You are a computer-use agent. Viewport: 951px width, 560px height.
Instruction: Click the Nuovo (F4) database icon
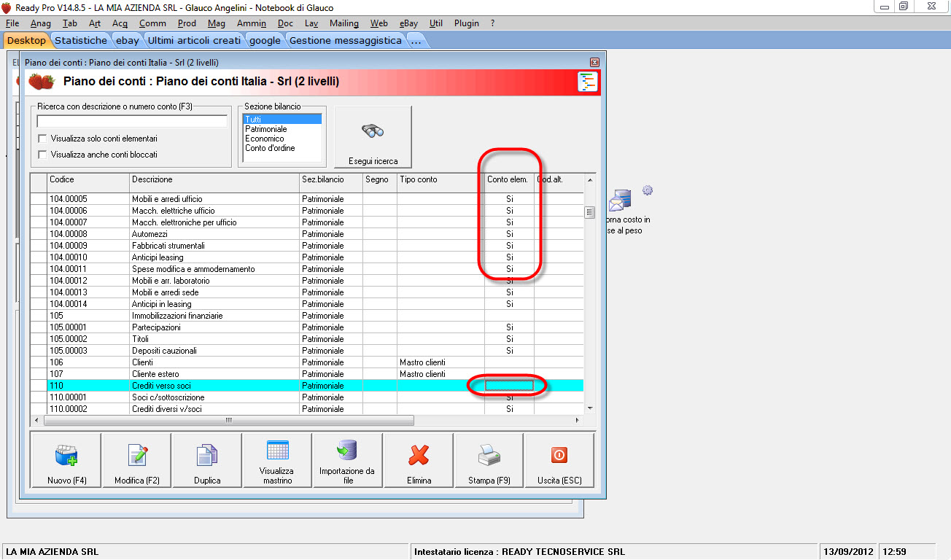(66, 455)
